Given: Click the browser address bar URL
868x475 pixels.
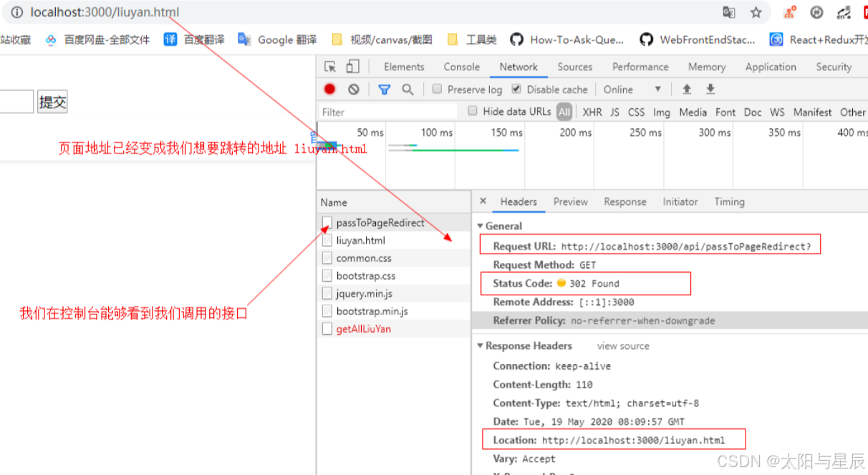Looking at the screenshot, I should tap(105, 12).
